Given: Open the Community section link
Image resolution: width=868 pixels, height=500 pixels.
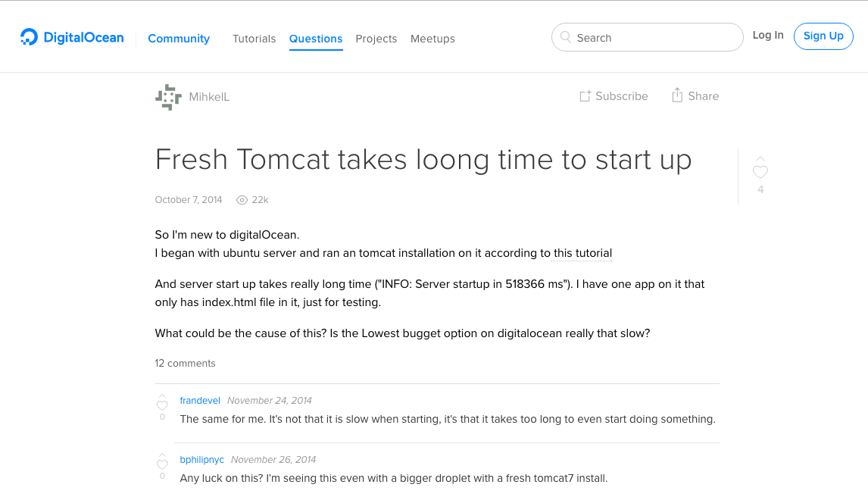Looking at the screenshot, I should (x=179, y=39).
